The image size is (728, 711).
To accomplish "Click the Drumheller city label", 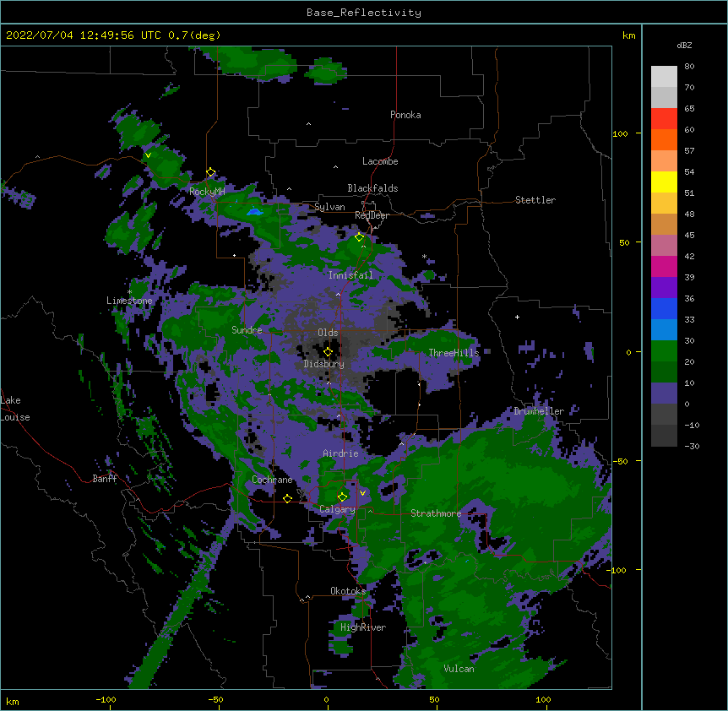I will (539, 411).
